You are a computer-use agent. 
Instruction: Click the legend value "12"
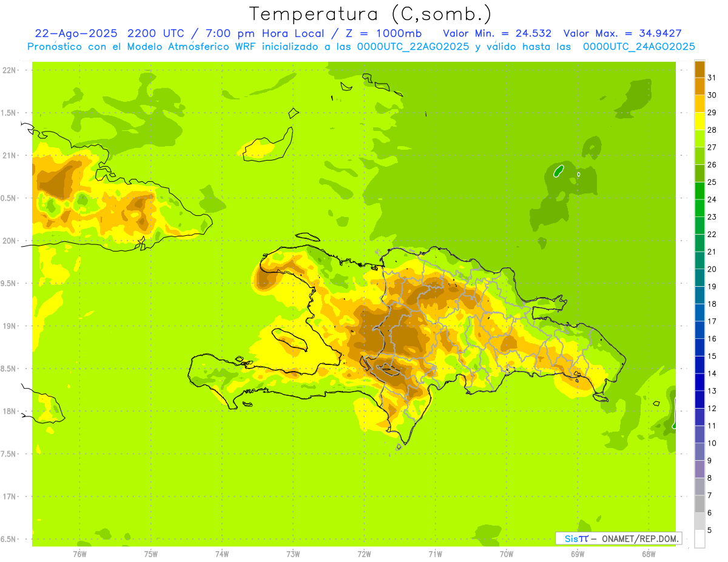click(712, 409)
